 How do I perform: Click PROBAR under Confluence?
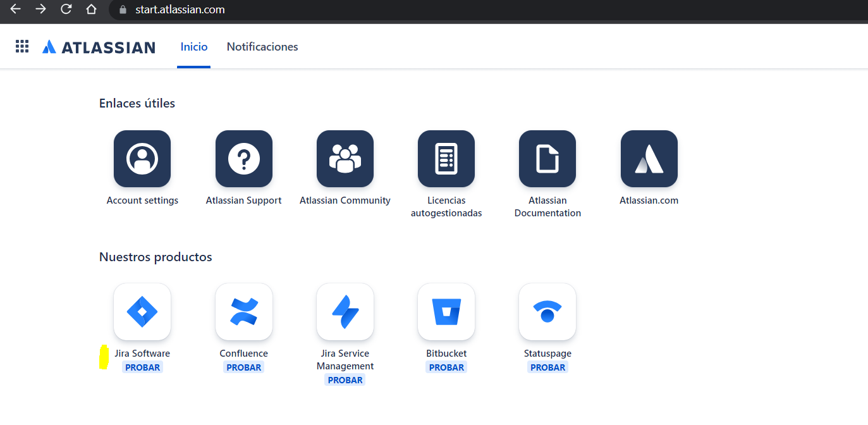pos(244,367)
